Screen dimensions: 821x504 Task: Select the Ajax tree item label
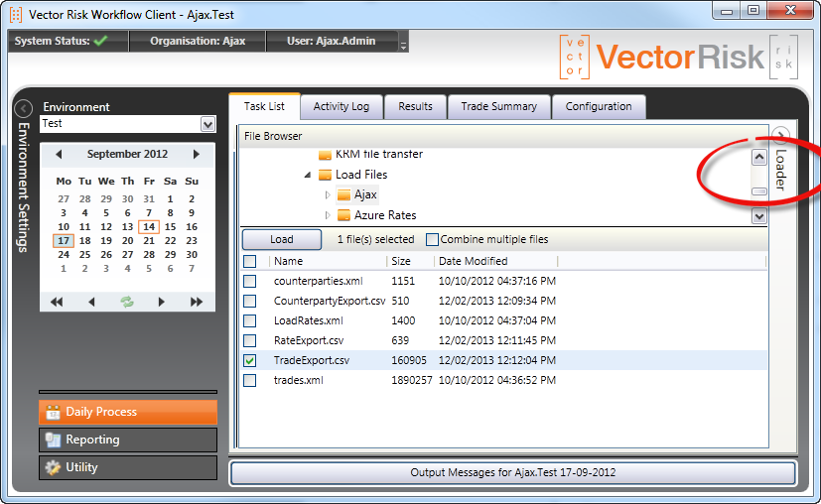(x=365, y=195)
